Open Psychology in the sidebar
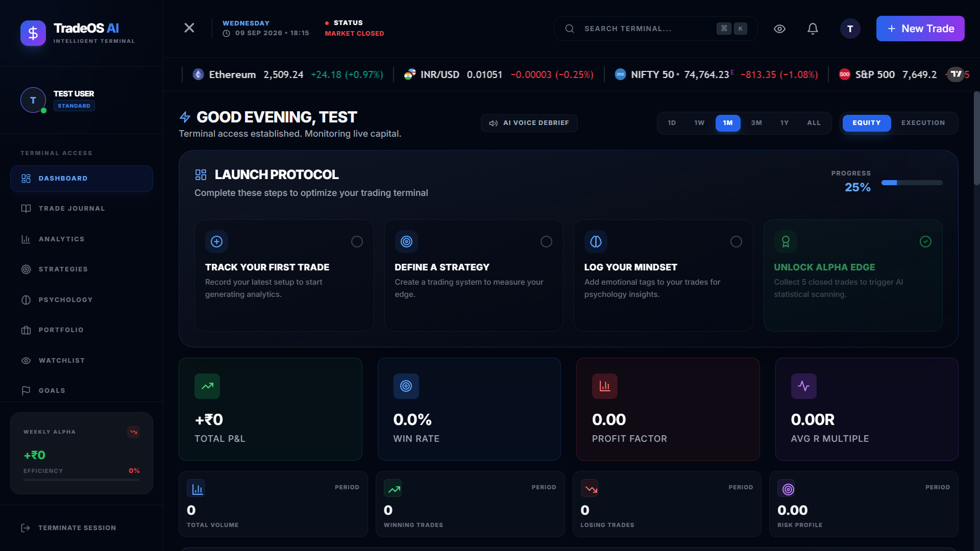Screen dimensions: 980x551 82,300
